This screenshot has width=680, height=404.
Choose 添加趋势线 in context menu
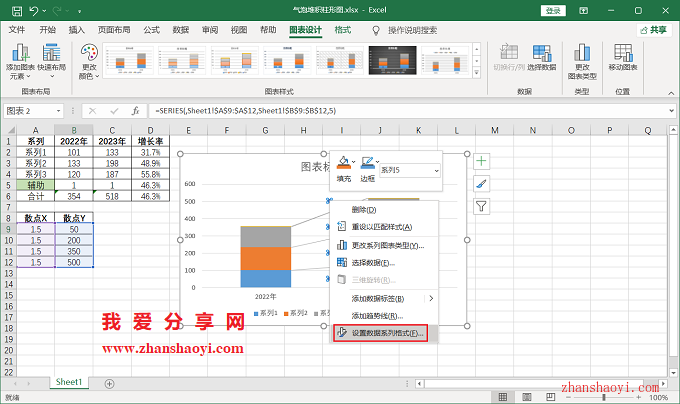(384, 316)
